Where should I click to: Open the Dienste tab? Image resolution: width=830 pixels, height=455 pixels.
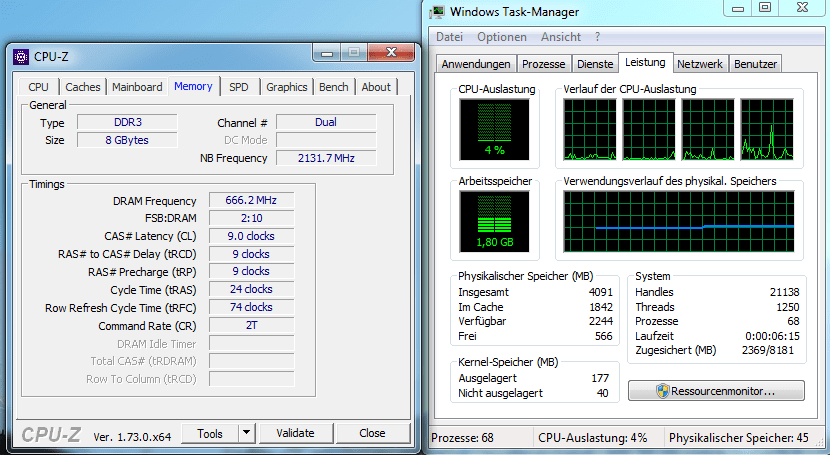(x=595, y=64)
